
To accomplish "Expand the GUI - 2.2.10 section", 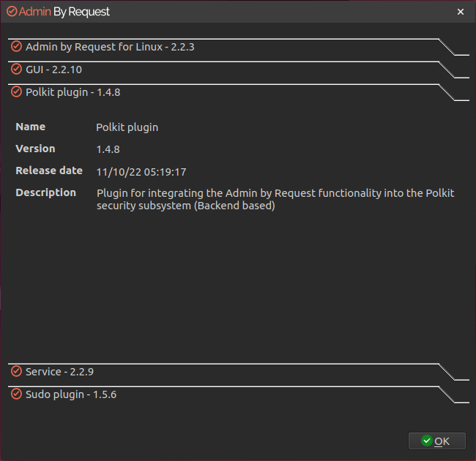I will tap(238, 70).
